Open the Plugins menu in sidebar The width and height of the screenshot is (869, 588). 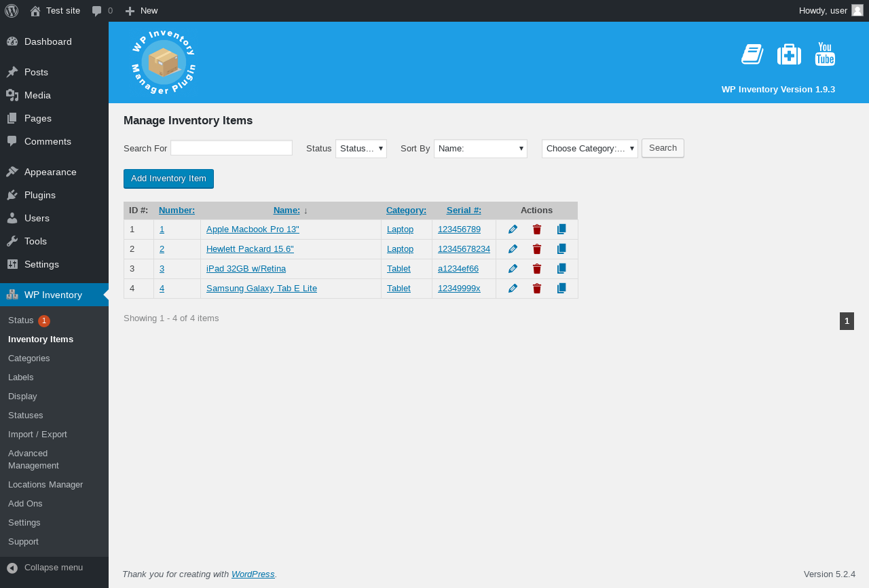[39, 195]
